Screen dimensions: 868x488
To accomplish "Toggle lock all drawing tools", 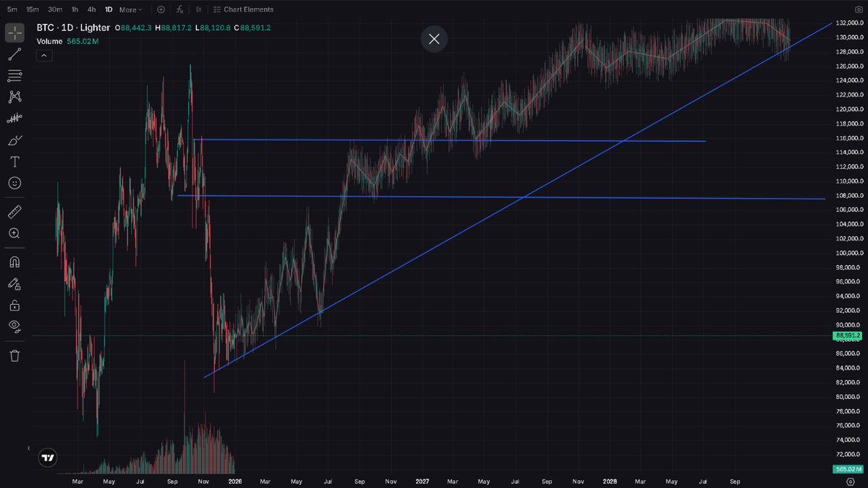I will 14,305.
